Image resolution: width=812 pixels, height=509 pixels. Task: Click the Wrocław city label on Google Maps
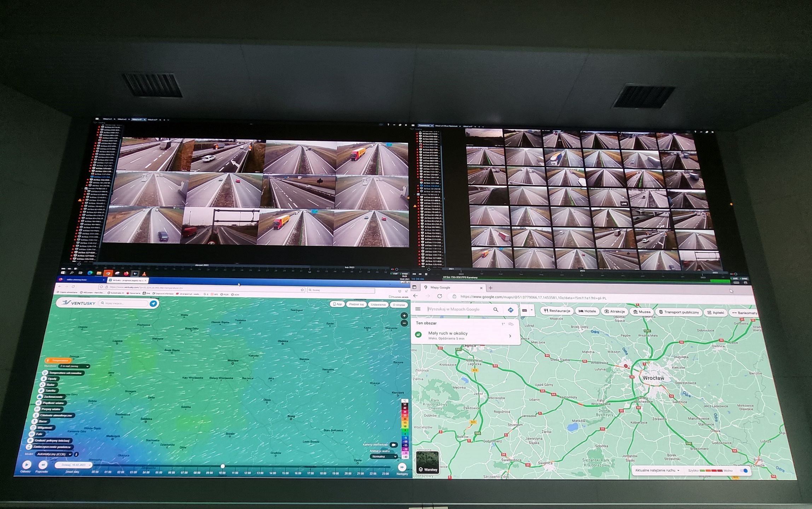(653, 378)
